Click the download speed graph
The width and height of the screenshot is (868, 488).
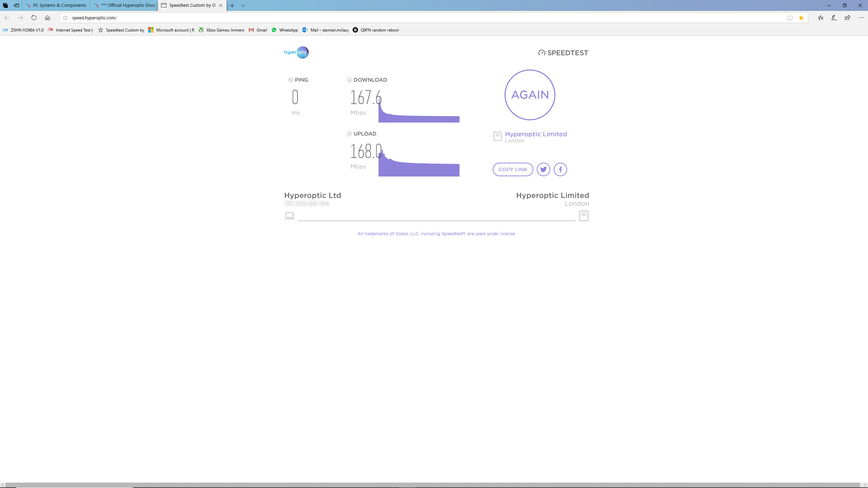tap(419, 110)
